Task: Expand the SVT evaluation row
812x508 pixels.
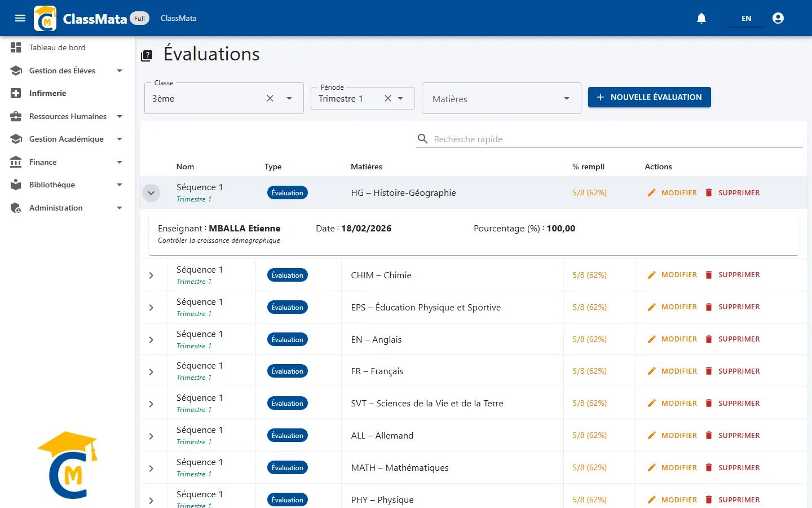Action: coord(151,404)
